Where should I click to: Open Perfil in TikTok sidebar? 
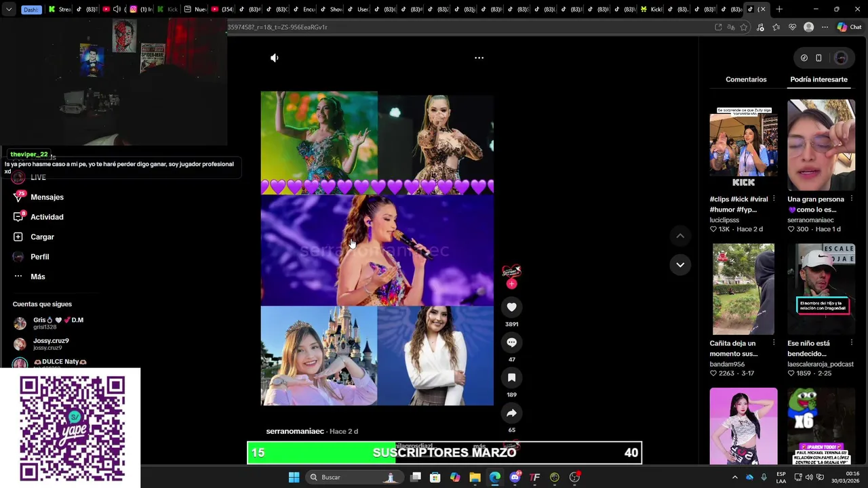(39, 257)
